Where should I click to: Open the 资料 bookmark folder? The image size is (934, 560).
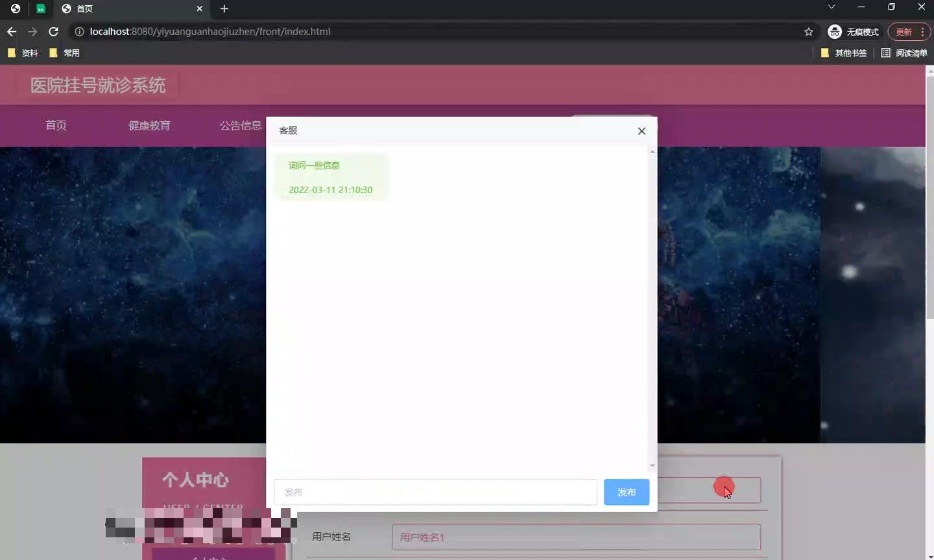pos(23,52)
